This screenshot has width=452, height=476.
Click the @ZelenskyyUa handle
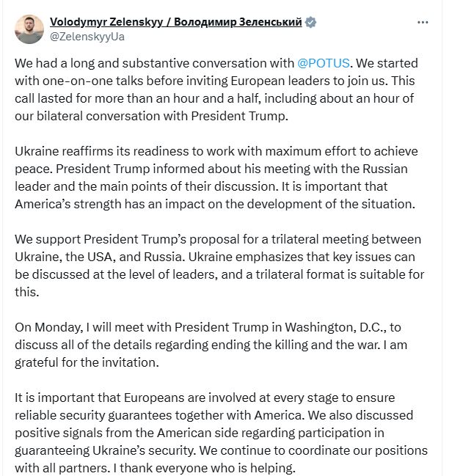87,37
